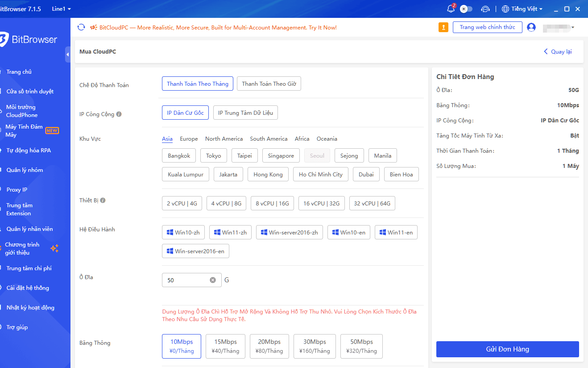
Task: Expand the Line1 dropdown
Action: (61, 9)
